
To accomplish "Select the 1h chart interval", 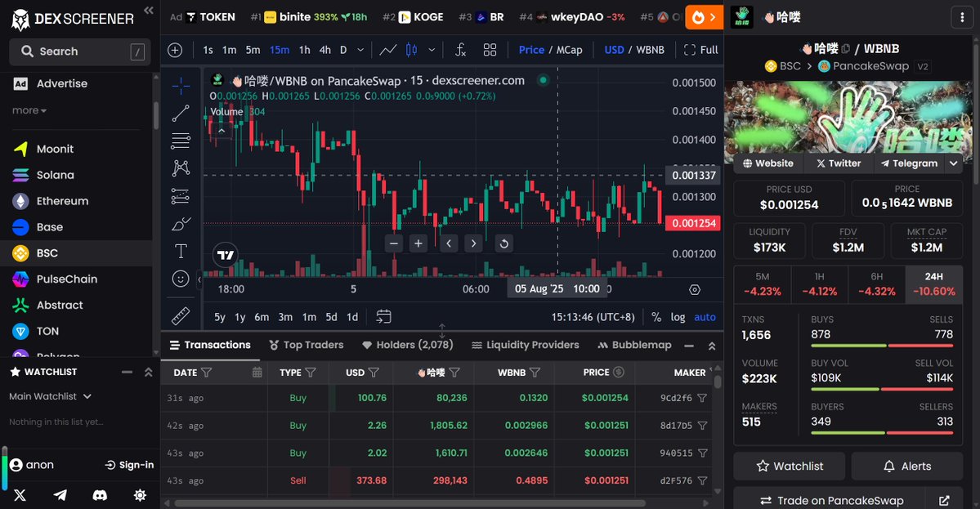I will coord(304,50).
